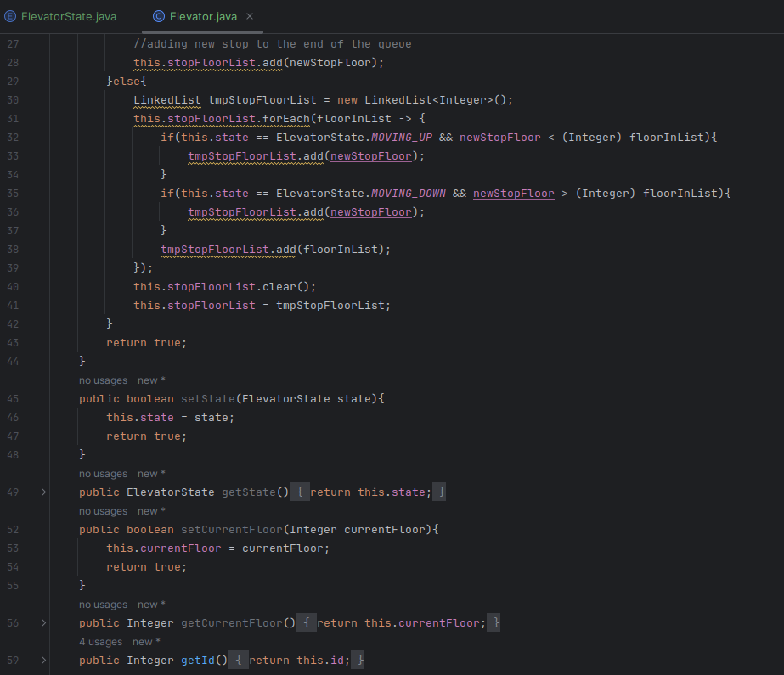Image resolution: width=784 pixels, height=675 pixels.
Task: Place cursor on setState method name
Action: 207,399
